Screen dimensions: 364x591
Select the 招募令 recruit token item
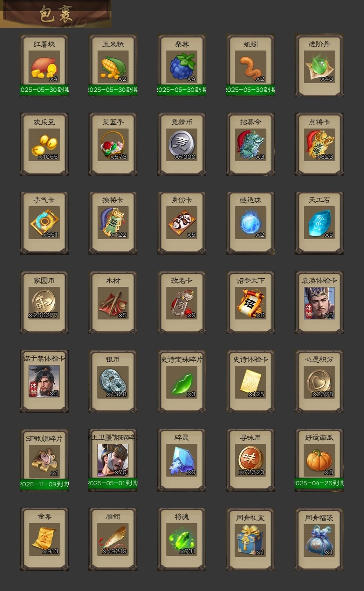point(250,144)
